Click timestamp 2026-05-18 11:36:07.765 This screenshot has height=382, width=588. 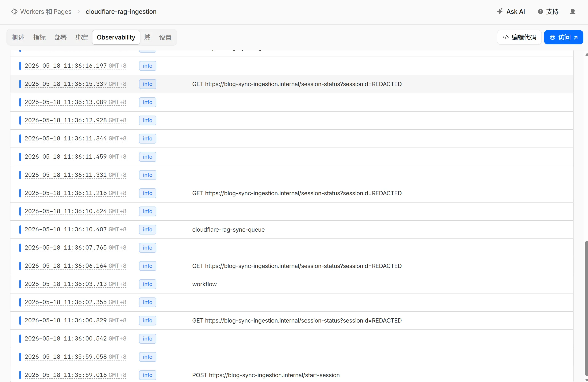tap(75, 248)
